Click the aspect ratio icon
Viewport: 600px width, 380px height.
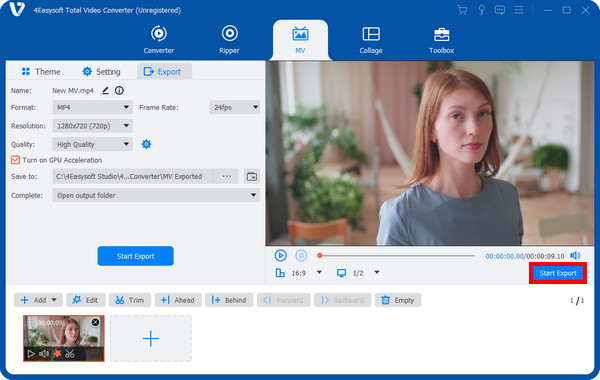pos(280,273)
